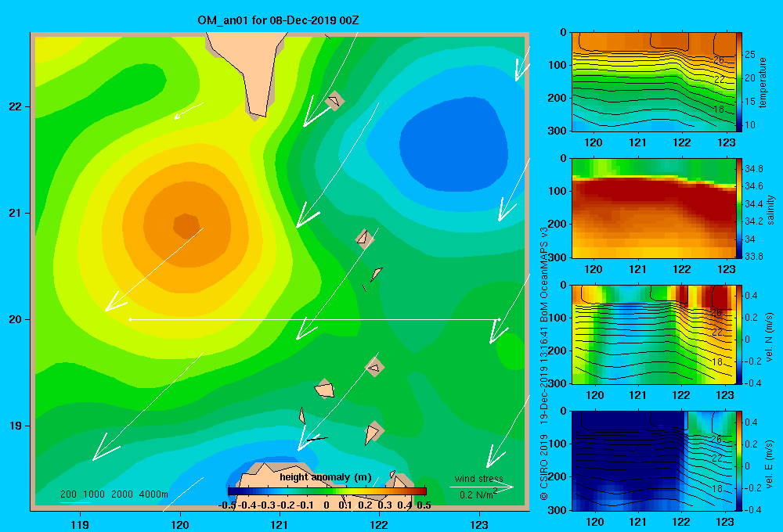This screenshot has width=783, height=532.
Task: Click depth label '100' on temperature panel
Action: click(557, 65)
